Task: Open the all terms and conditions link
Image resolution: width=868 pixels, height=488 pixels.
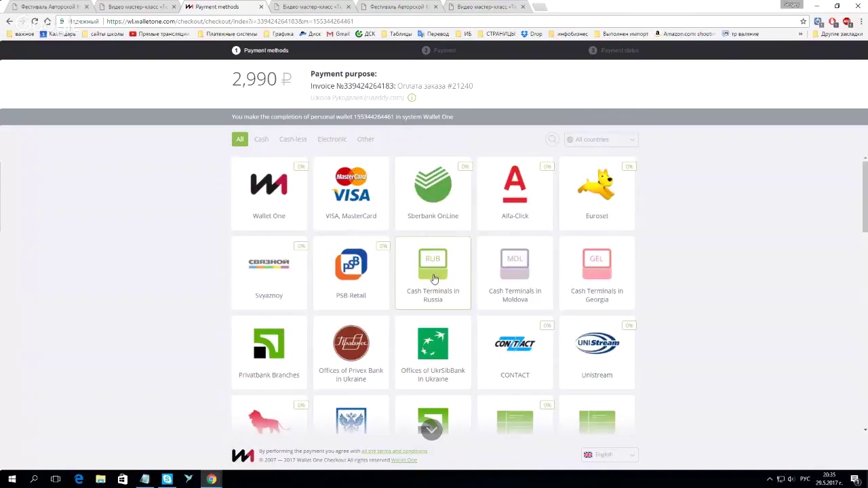Action: click(394, 451)
